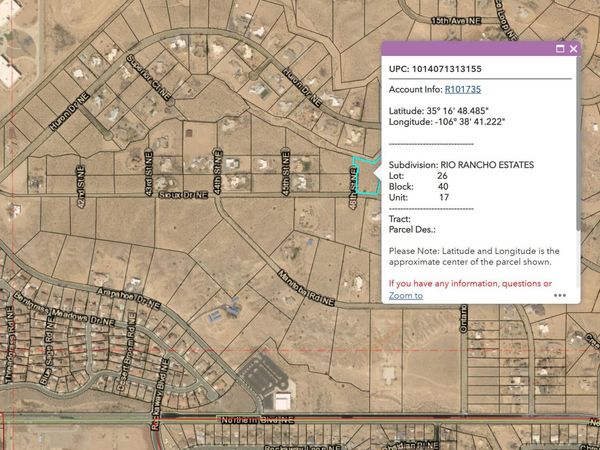
Task: Click the Lot 26 row
Action: pyautogui.click(x=418, y=176)
